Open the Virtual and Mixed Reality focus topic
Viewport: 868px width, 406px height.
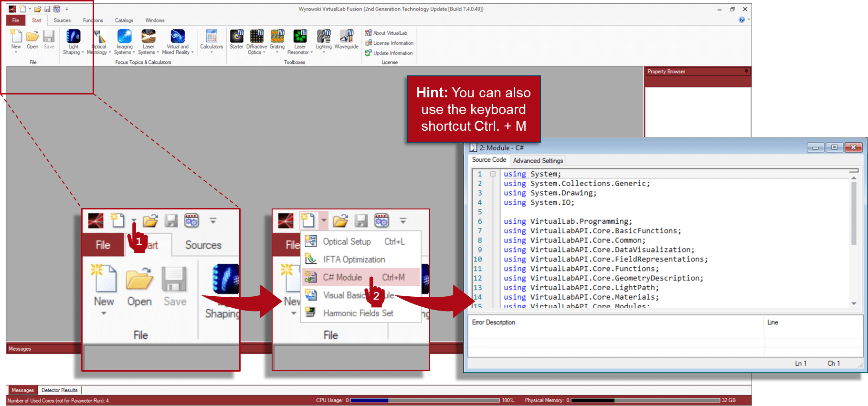(178, 42)
